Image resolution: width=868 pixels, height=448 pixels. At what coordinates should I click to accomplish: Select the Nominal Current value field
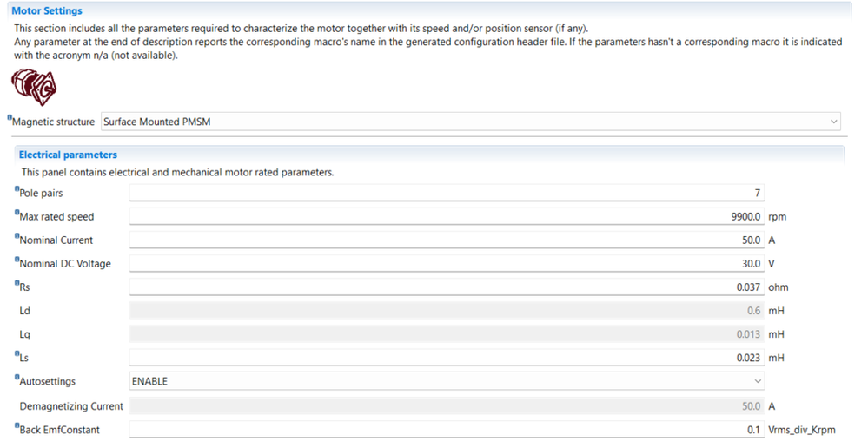447,240
